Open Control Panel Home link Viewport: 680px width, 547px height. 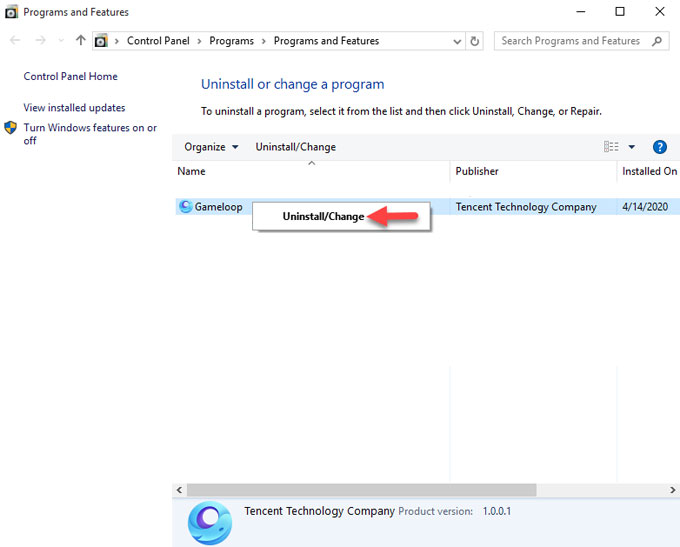[x=70, y=76]
